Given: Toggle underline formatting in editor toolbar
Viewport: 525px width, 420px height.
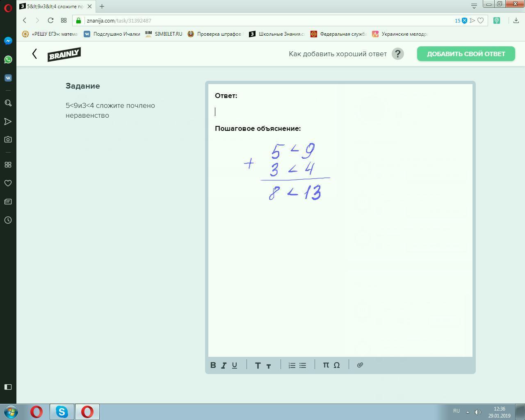Looking at the screenshot, I should 235,365.
